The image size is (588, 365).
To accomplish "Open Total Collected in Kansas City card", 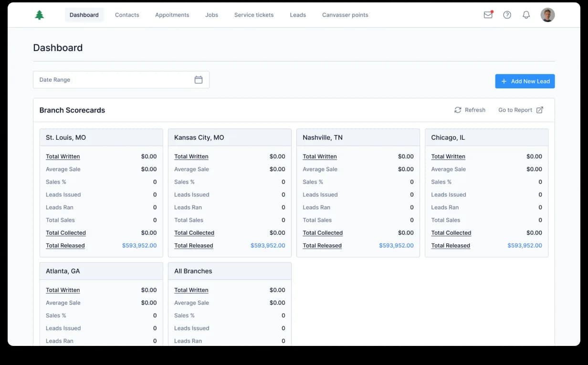I will 194,233.
